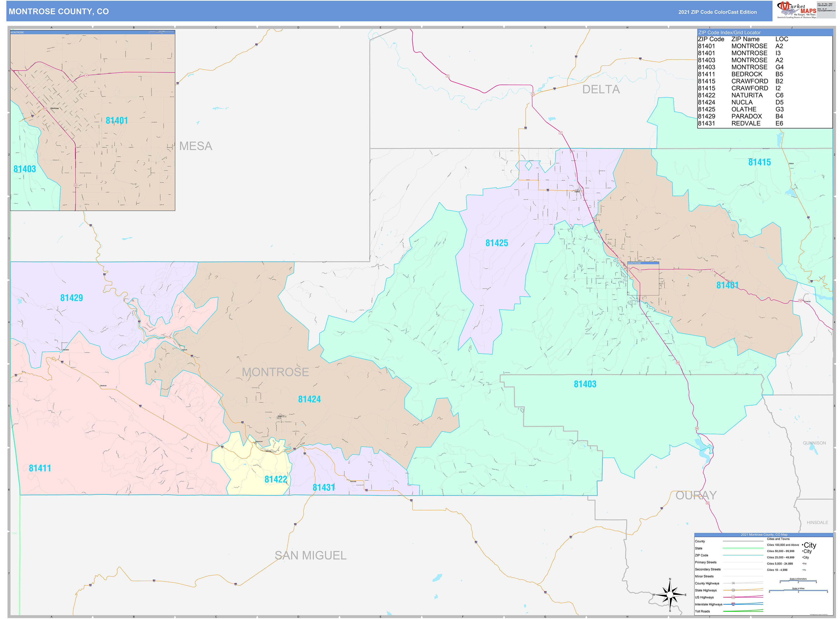The height and width of the screenshot is (619, 840).
Task: Click the "Primary Streets" legend label
Action: tap(706, 562)
